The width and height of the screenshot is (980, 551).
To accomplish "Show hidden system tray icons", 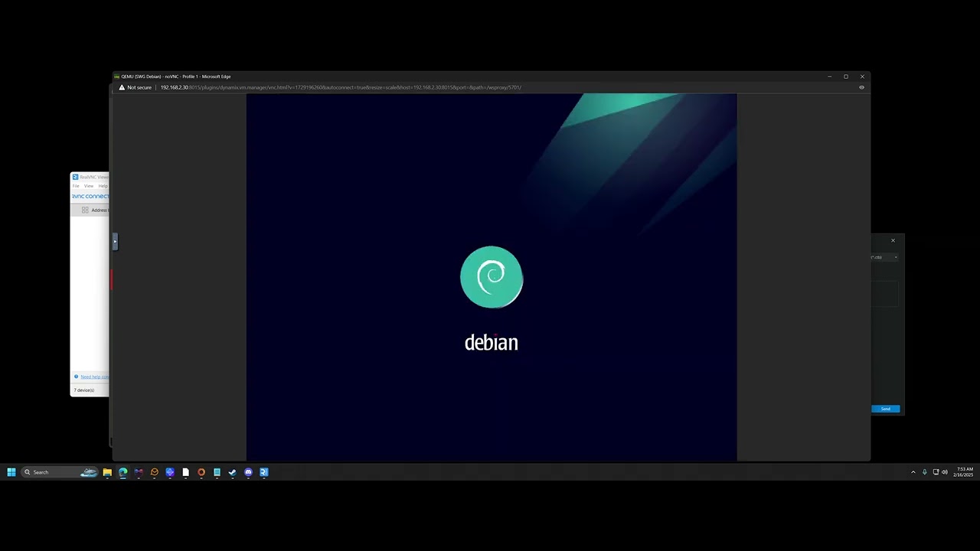I will point(913,472).
